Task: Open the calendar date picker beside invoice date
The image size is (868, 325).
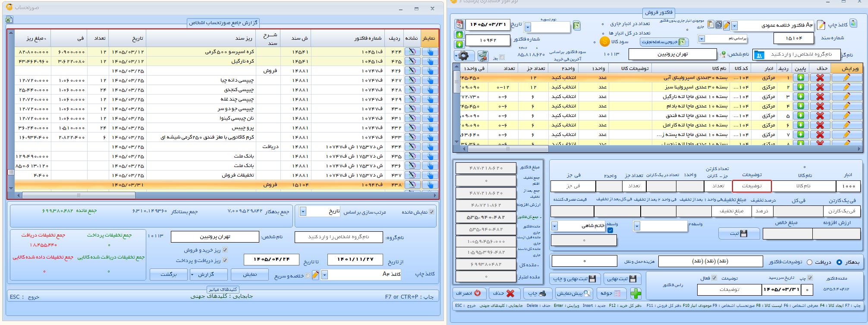Action: [459, 24]
